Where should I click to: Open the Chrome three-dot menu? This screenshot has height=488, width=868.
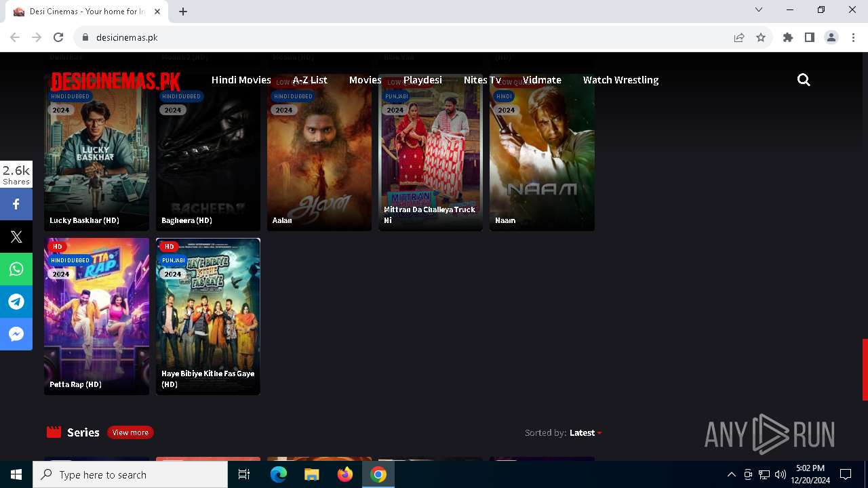tap(853, 37)
